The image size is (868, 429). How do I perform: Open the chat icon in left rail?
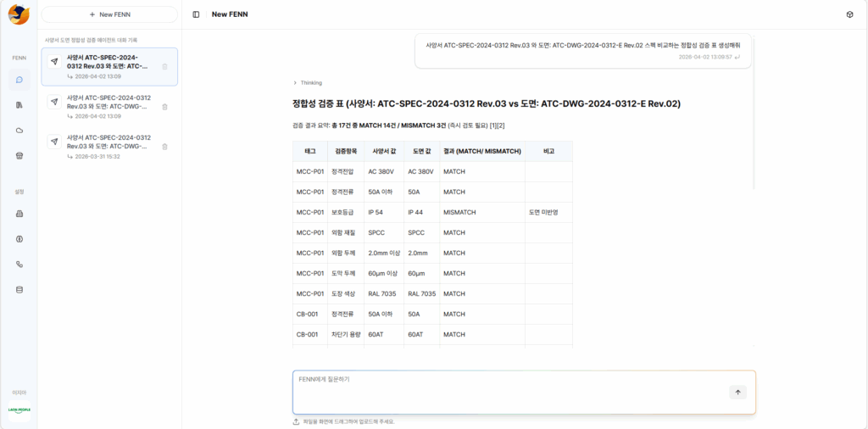(x=19, y=80)
